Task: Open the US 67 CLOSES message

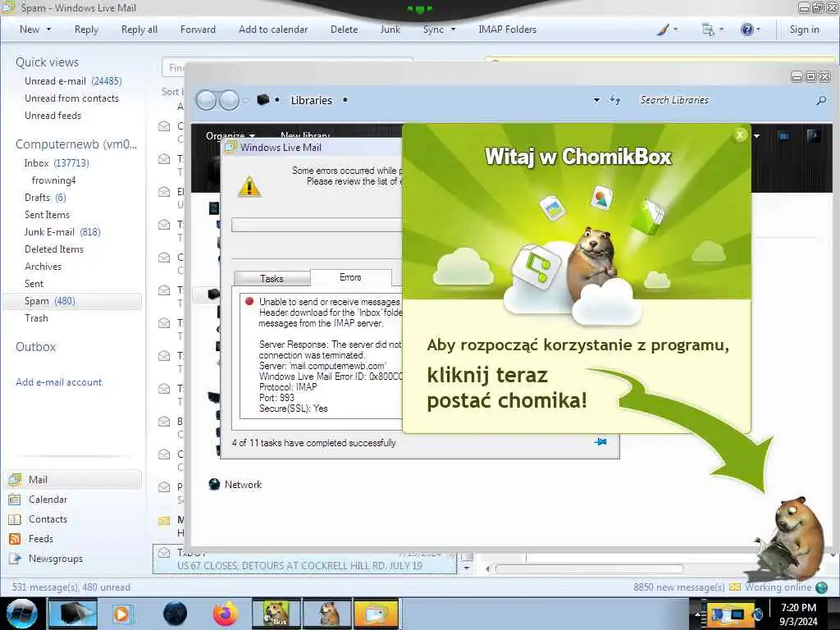Action: tap(304, 559)
